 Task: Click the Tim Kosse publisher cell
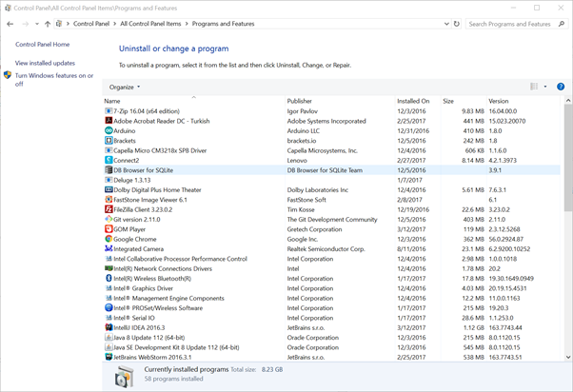click(301, 209)
